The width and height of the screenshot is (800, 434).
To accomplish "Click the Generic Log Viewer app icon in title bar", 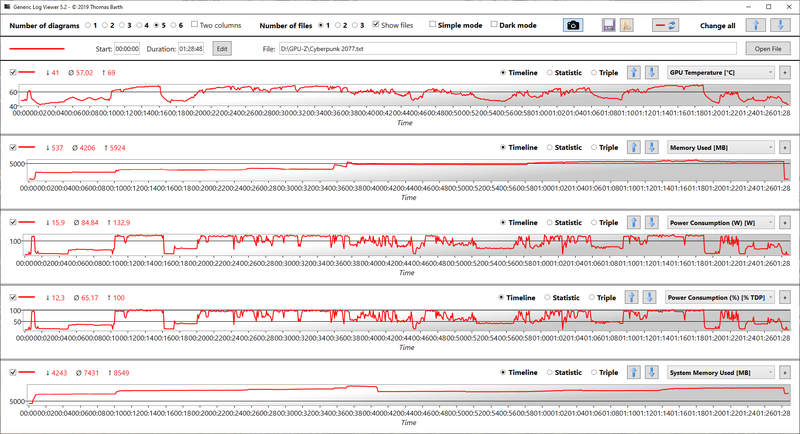I will click(7, 7).
